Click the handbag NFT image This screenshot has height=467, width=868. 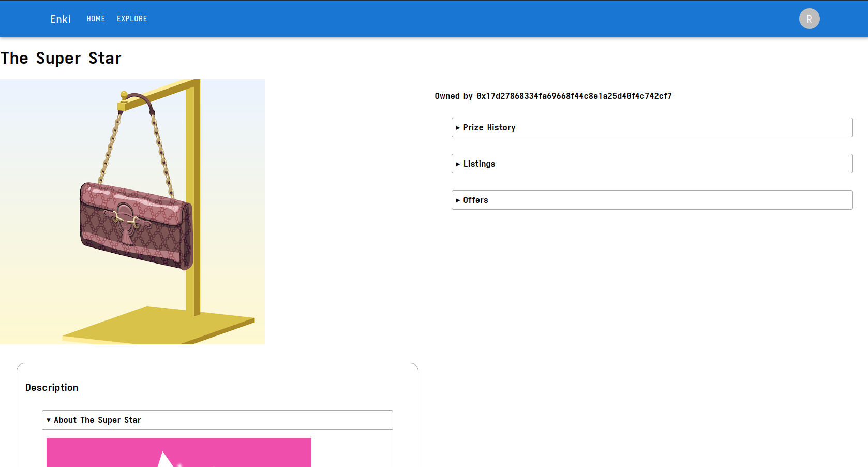(x=132, y=212)
